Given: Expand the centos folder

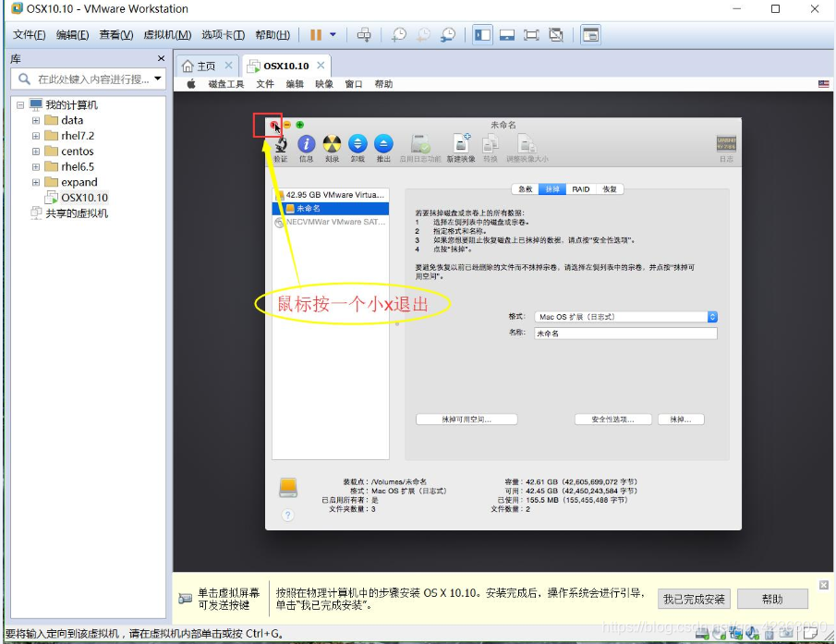Looking at the screenshot, I should point(36,152).
